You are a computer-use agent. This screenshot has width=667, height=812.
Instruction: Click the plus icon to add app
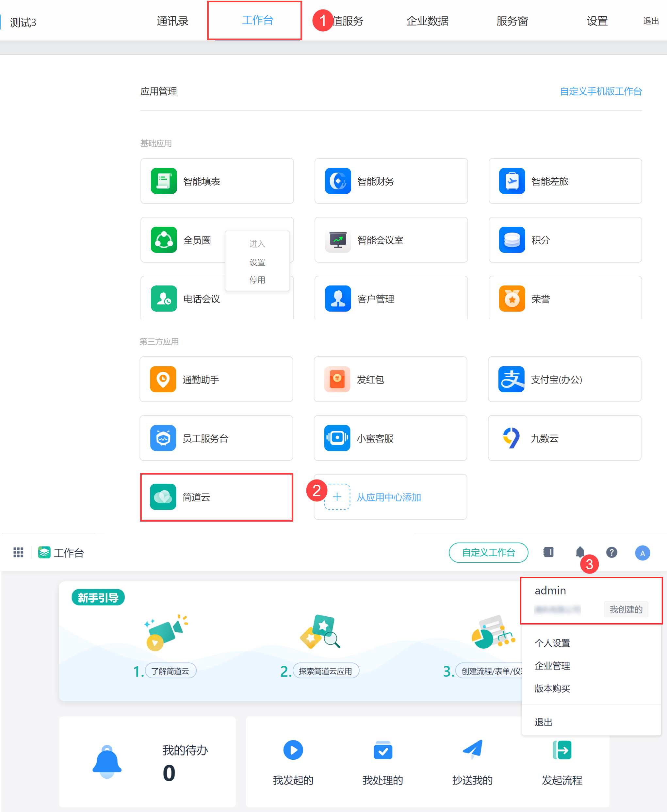click(x=337, y=497)
